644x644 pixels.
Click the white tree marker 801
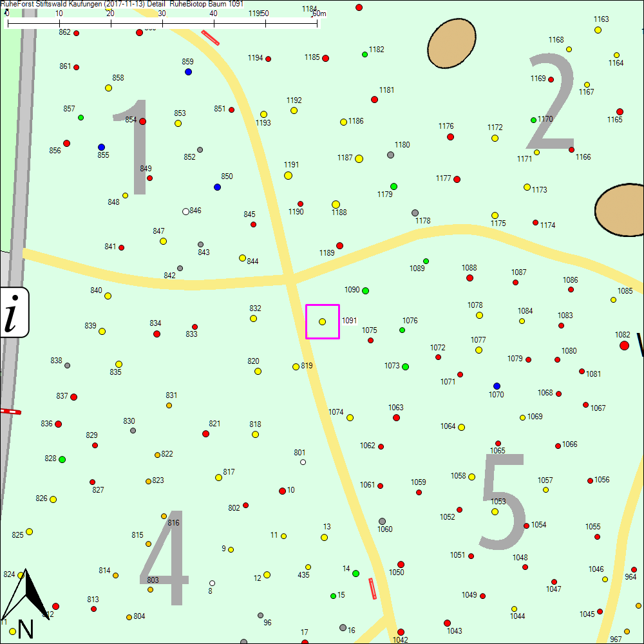pos(303,462)
